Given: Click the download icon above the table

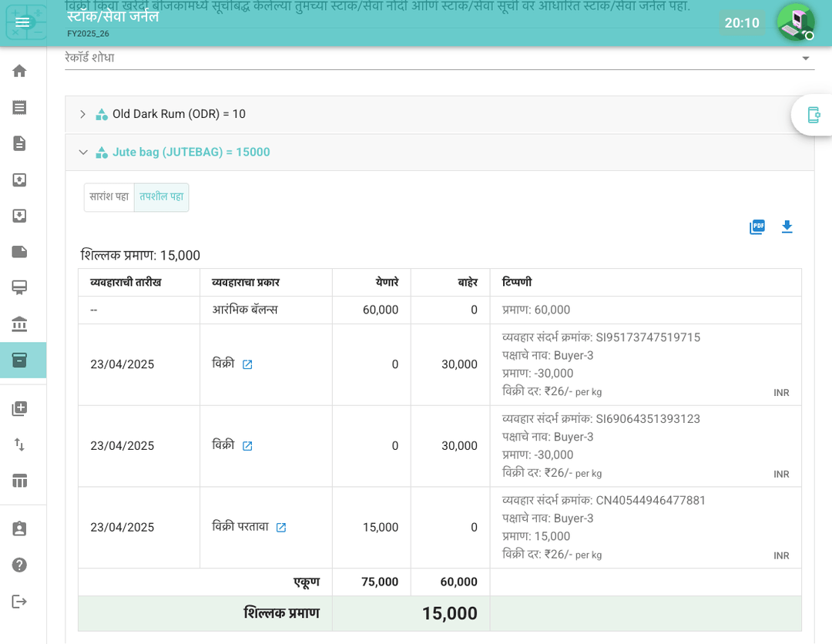Looking at the screenshot, I should pos(787,227).
